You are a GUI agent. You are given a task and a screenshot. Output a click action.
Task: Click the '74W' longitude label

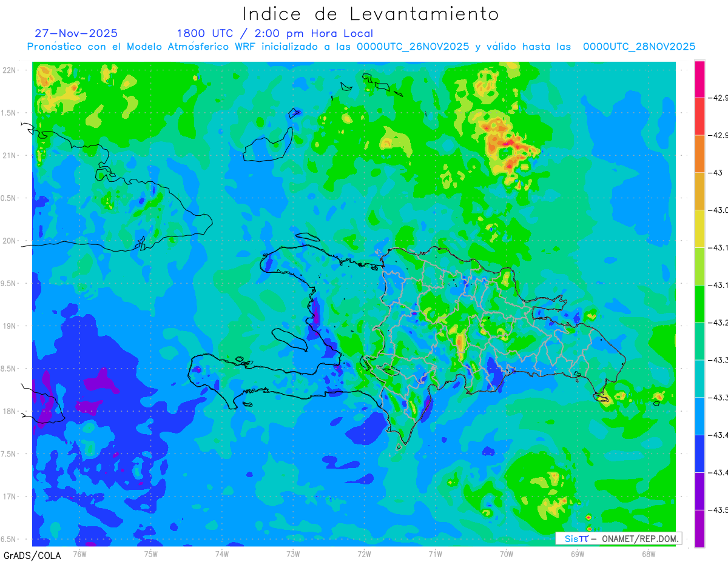click(x=222, y=554)
